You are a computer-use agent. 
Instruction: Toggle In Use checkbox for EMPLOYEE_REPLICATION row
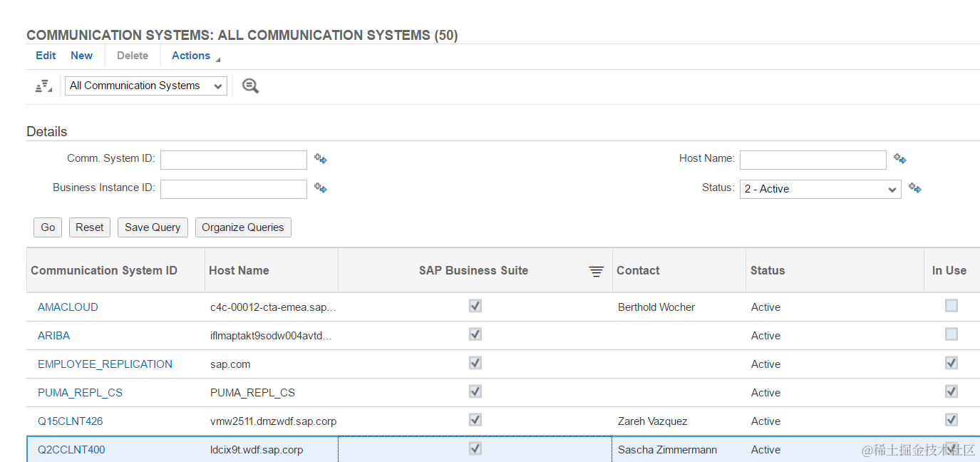coord(951,363)
